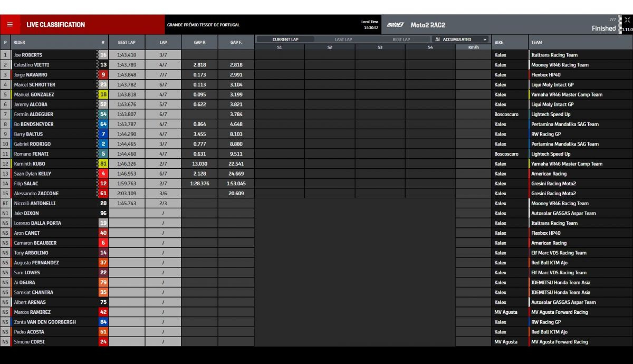Select rider Barry BALTUS
Viewport: 633px width, 364px height.
click(27, 134)
